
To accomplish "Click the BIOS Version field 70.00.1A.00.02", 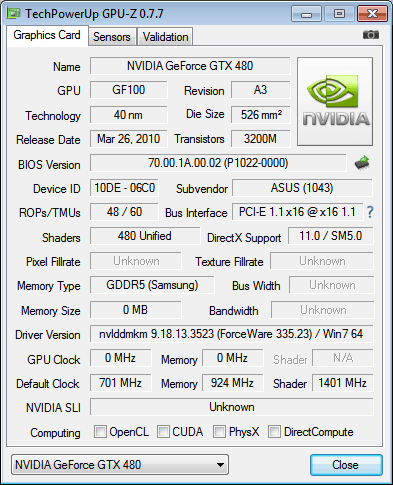I will (218, 163).
